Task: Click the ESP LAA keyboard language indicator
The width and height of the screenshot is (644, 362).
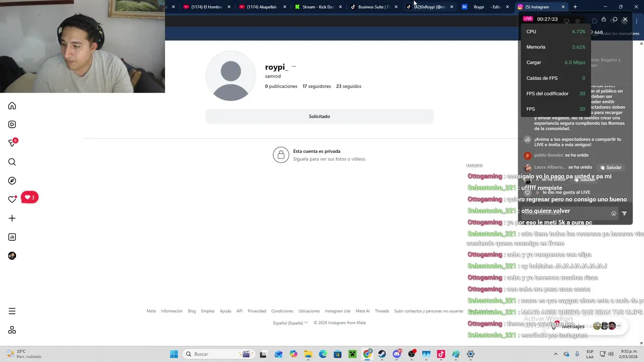Action: (x=590, y=354)
